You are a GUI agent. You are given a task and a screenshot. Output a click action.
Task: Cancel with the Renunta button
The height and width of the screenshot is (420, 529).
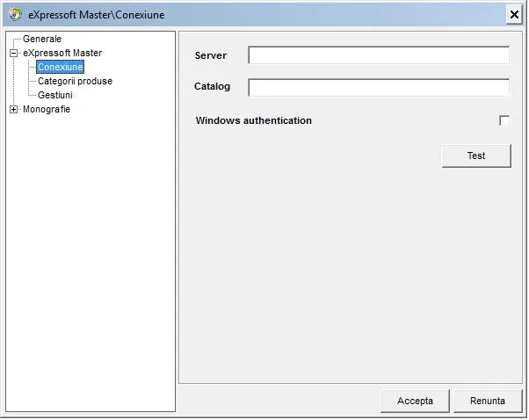tap(488, 401)
